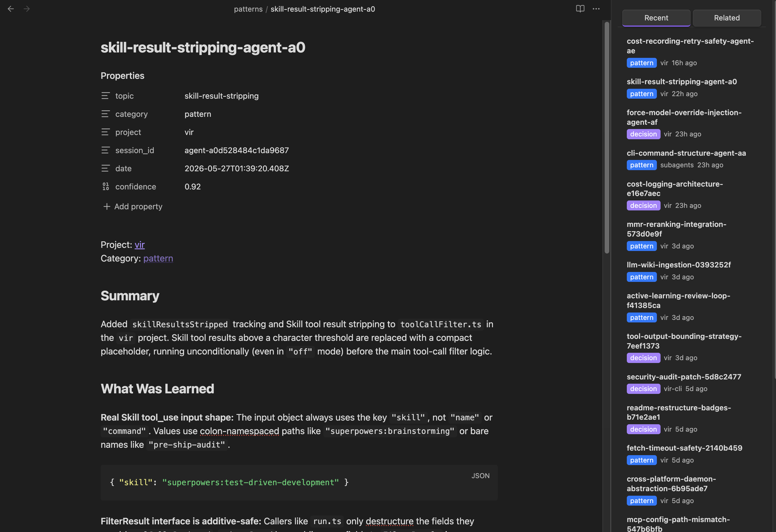
Task: Open security-audit-patch-5d8c2477 note
Action: click(x=684, y=377)
